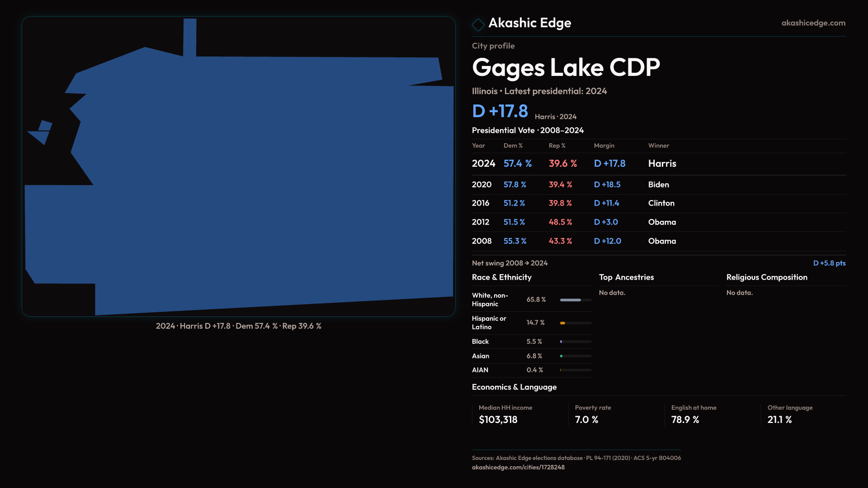The width and height of the screenshot is (868, 488).
Task: Click the Gages Lake CDP title
Action: [x=566, y=68]
